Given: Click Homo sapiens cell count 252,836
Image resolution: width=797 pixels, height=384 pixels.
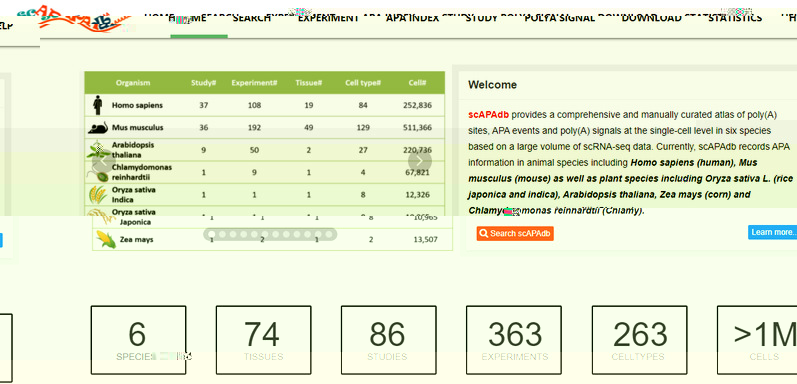Looking at the screenshot, I should pos(416,105).
